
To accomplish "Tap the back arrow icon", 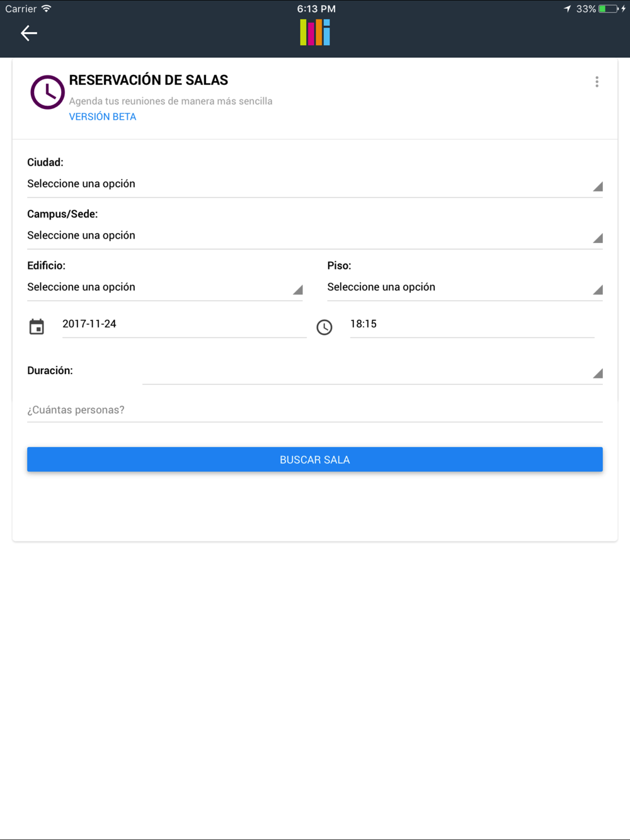I will point(29,33).
